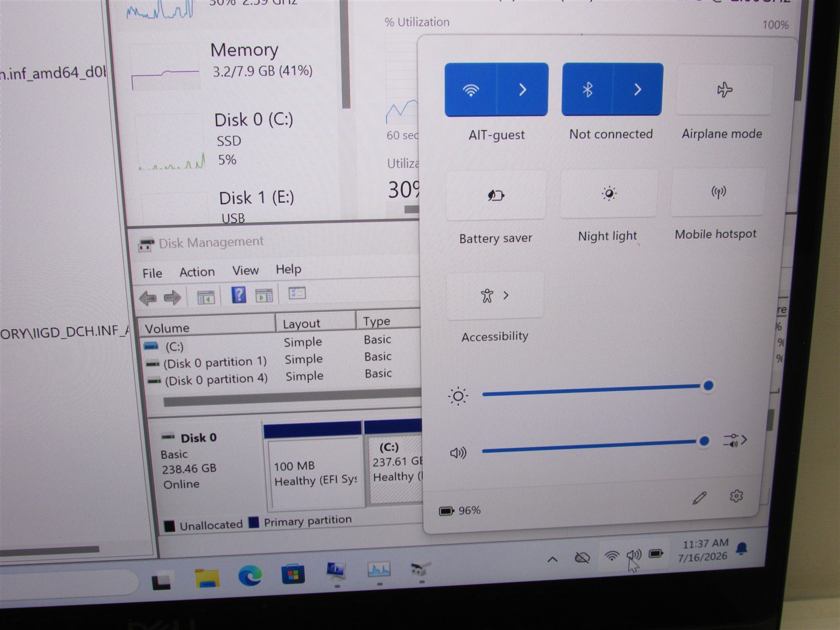
Task: Click Help question mark toolbar icon
Action: pyautogui.click(x=239, y=296)
